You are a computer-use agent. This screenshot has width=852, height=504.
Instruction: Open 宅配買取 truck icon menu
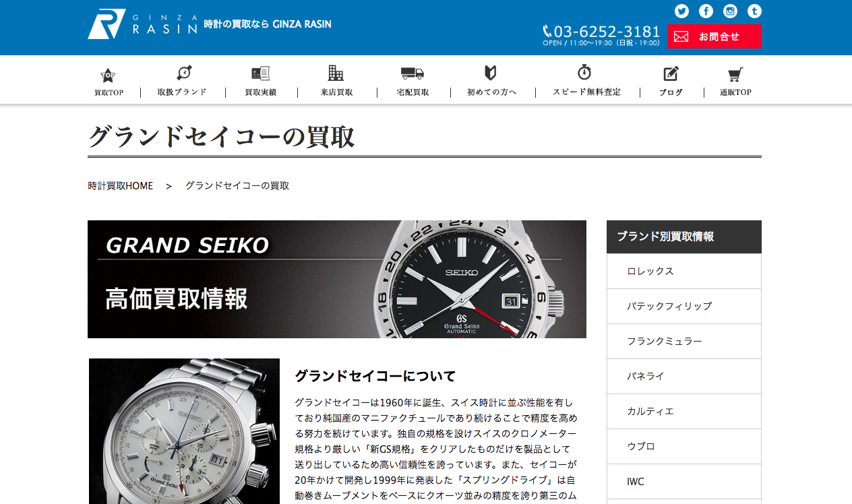[413, 73]
